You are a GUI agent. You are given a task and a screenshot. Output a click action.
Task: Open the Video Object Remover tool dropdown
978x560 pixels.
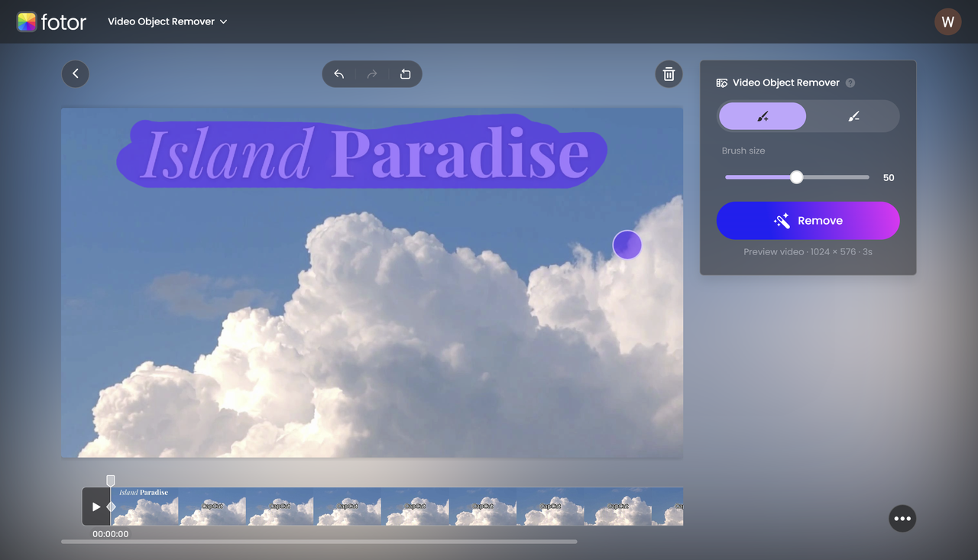pyautogui.click(x=167, y=21)
